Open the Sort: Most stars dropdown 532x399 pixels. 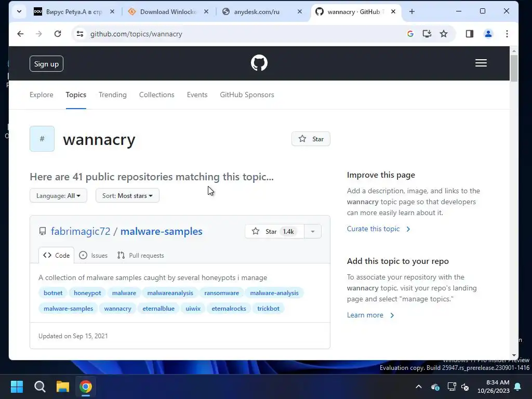(x=128, y=196)
